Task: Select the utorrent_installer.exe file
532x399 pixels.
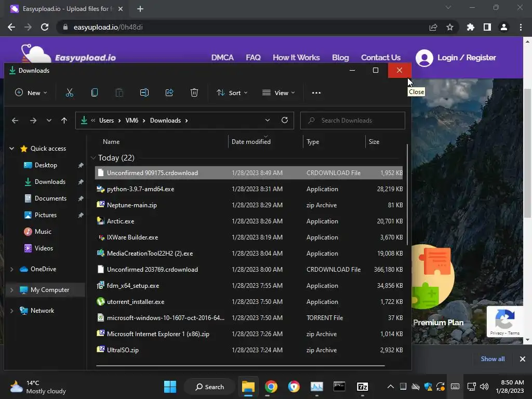Action: [x=249, y=302]
